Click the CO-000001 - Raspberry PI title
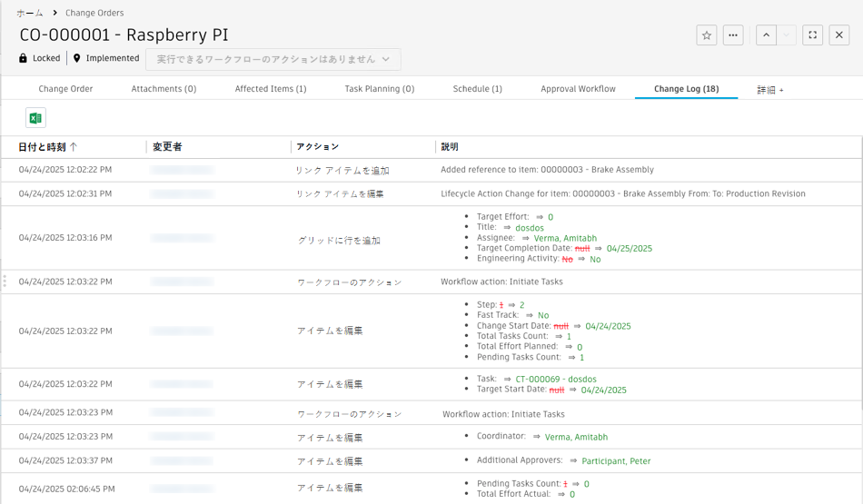The height and width of the screenshot is (504, 863). point(124,35)
